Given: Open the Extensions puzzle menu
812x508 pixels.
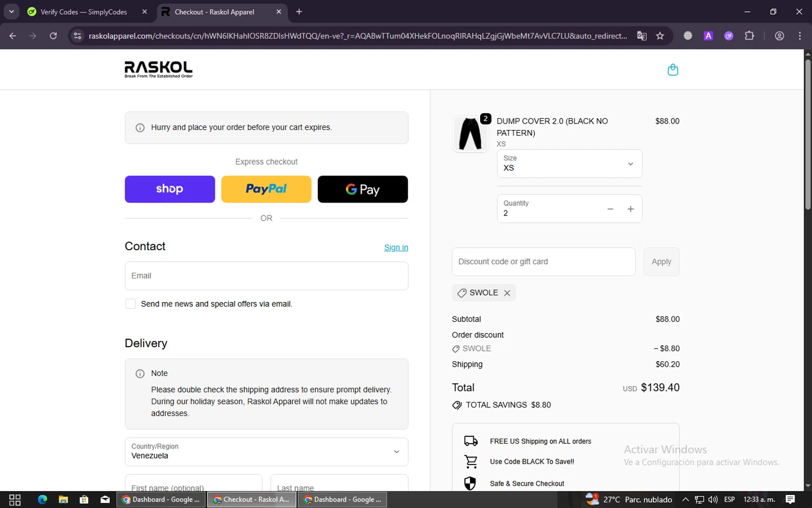Looking at the screenshot, I should 749,36.
